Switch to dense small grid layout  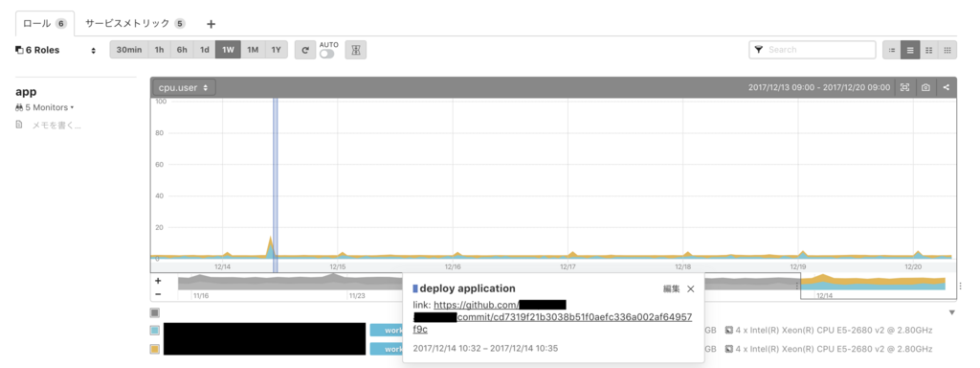947,50
